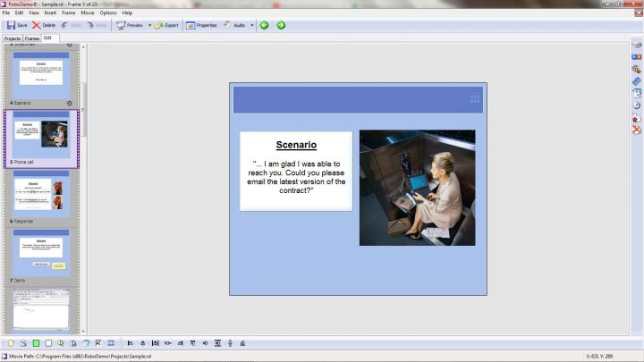Click the green square icon in bottom toolbar
Screen dimensions: 644x362
tap(36, 342)
